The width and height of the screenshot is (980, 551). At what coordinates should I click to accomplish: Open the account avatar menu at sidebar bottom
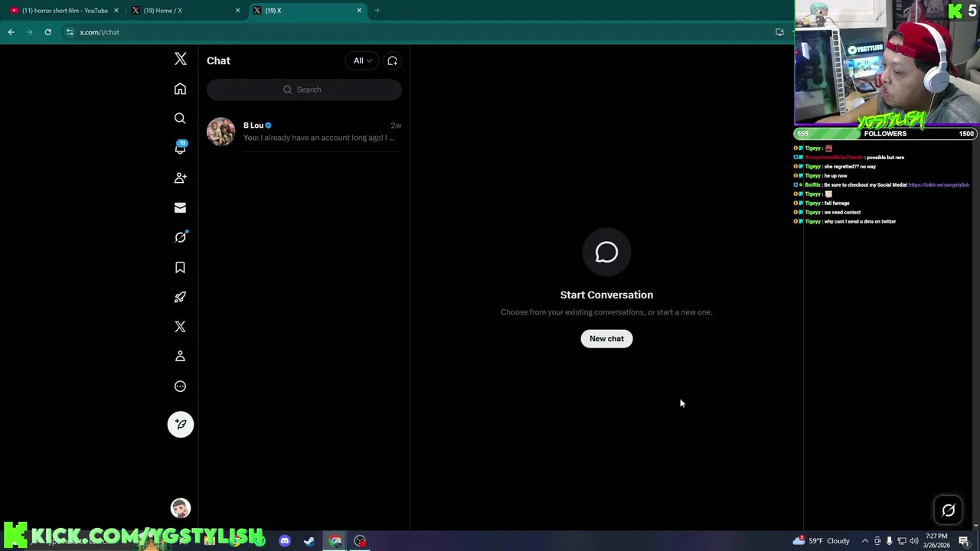tap(180, 508)
